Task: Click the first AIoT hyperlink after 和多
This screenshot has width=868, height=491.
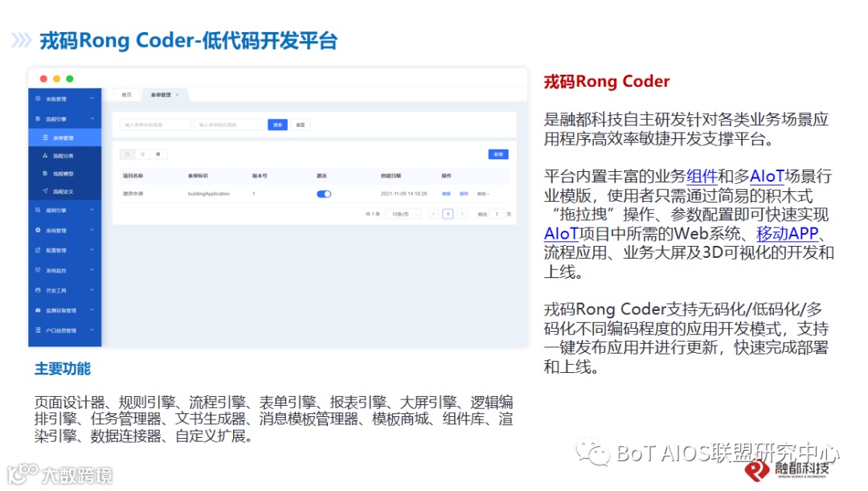Action: pos(768,177)
